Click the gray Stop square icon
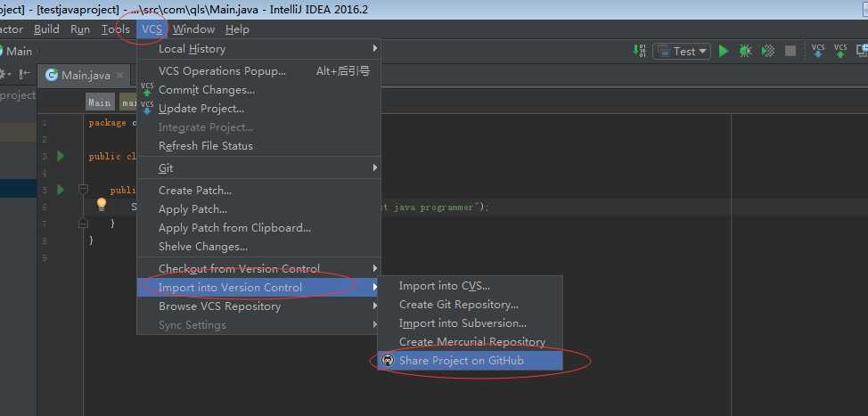868x416 pixels. 790,51
